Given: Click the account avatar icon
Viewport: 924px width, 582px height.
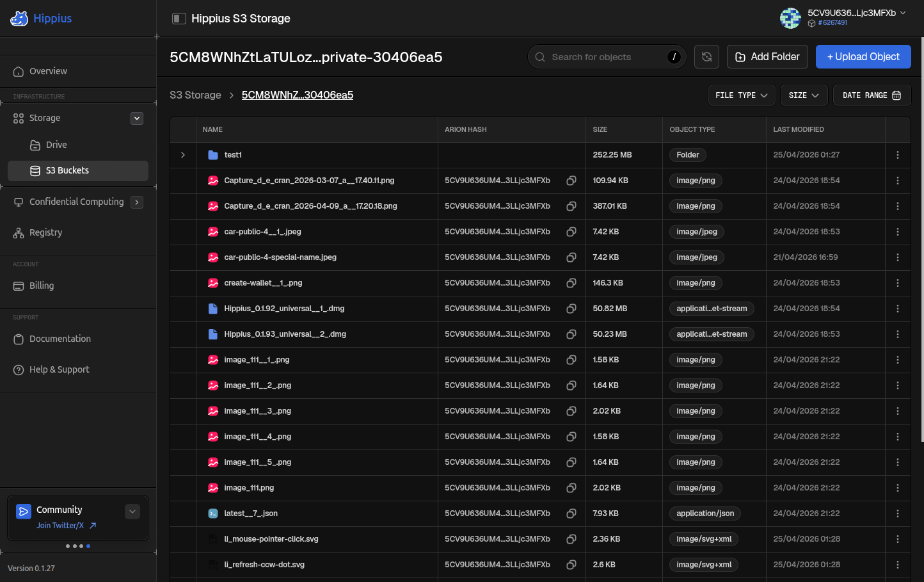Looking at the screenshot, I should pos(790,18).
